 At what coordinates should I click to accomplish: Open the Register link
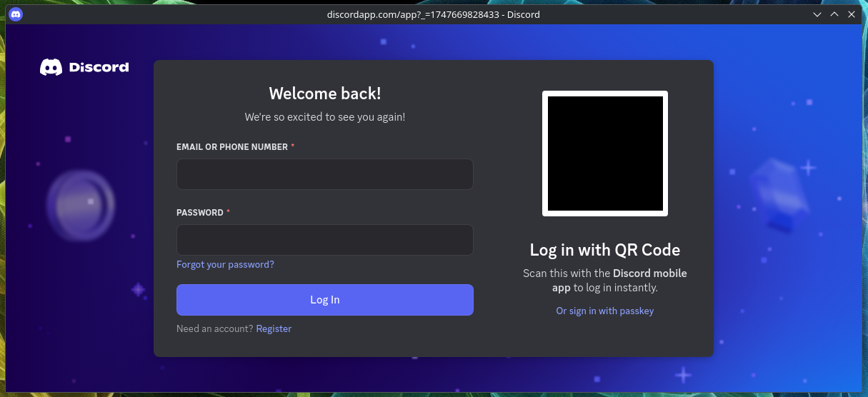coord(274,328)
